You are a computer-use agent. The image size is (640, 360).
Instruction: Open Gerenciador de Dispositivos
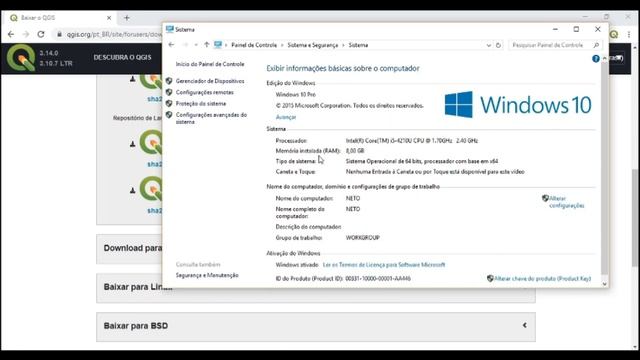(210, 81)
